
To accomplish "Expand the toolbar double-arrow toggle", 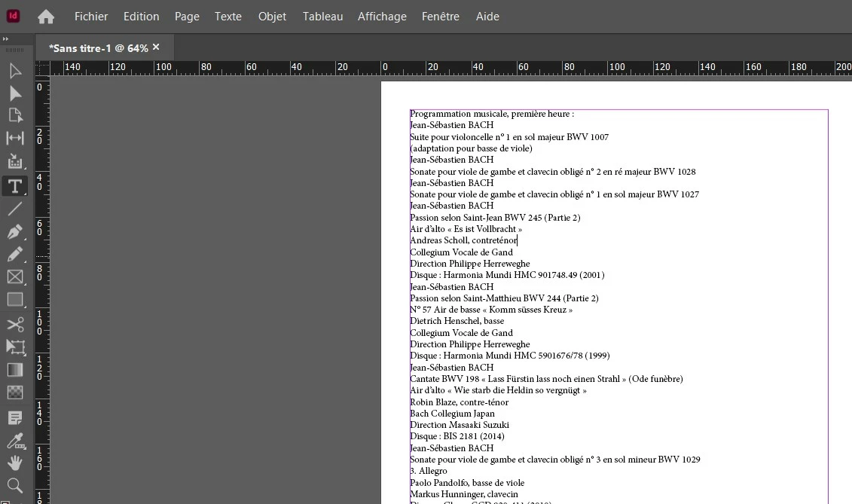I will click(x=5, y=39).
